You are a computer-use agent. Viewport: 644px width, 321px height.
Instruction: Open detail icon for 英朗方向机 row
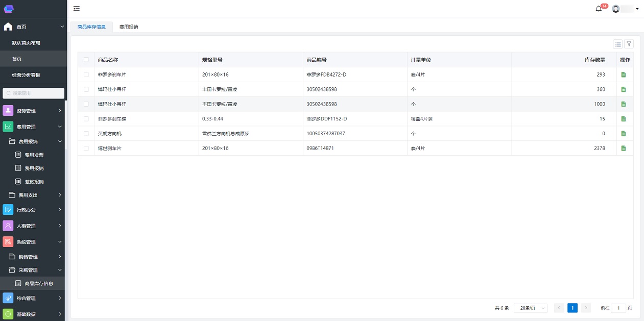click(x=623, y=134)
